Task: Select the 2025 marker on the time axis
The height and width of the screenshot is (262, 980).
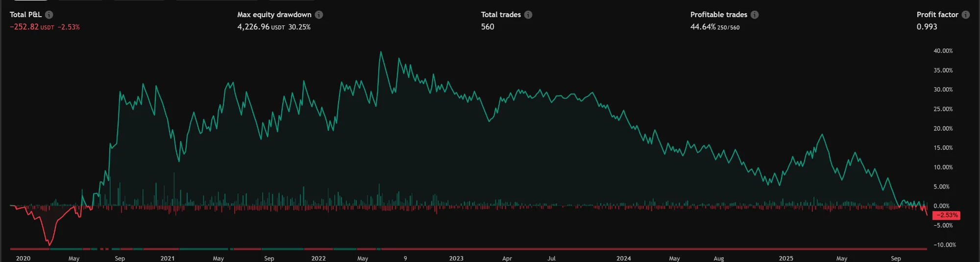Action: click(x=786, y=258)
